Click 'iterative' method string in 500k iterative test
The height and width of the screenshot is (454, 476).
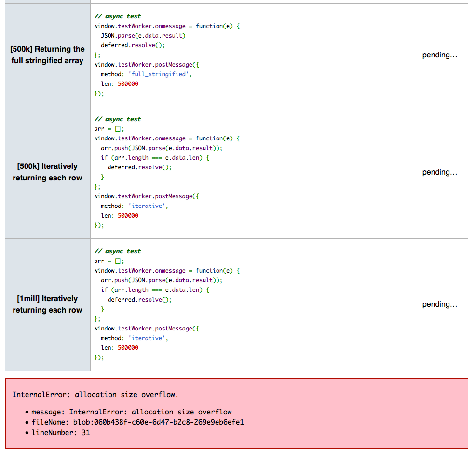pos(147,206)
